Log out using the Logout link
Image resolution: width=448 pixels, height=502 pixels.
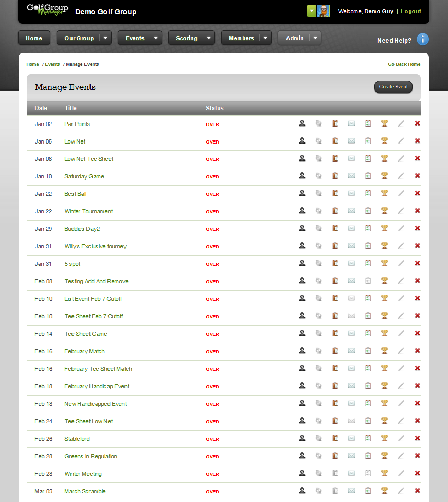point(411,11)
